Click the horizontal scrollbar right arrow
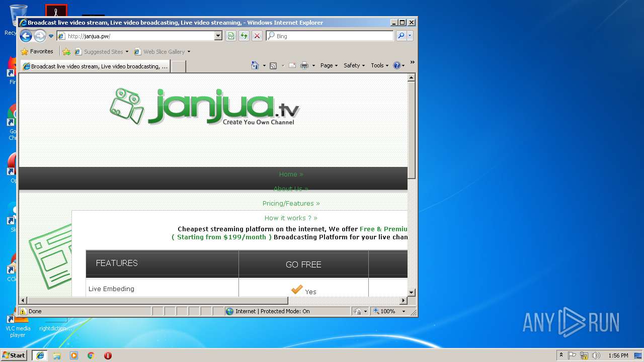644x362 pixels. tap(403, 301)
